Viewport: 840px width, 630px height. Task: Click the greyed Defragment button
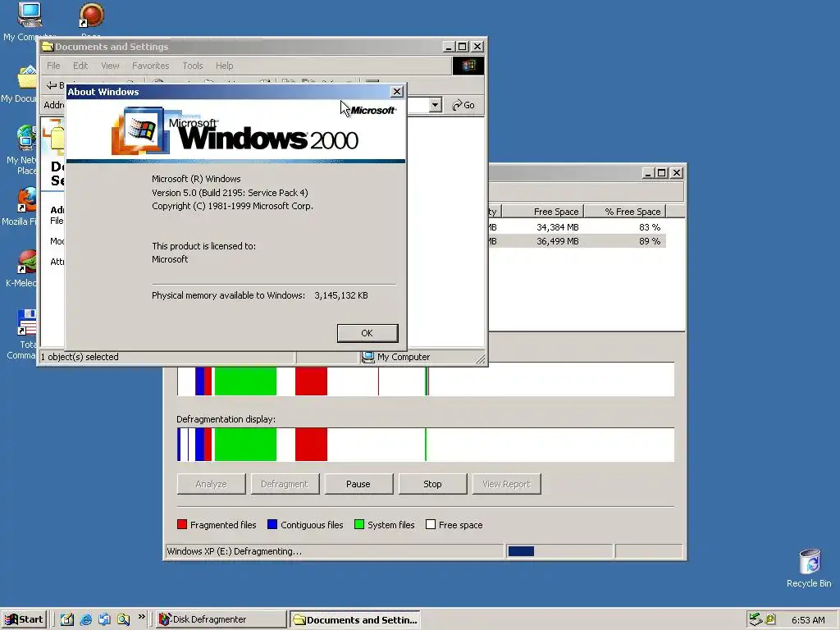(285, 484)
